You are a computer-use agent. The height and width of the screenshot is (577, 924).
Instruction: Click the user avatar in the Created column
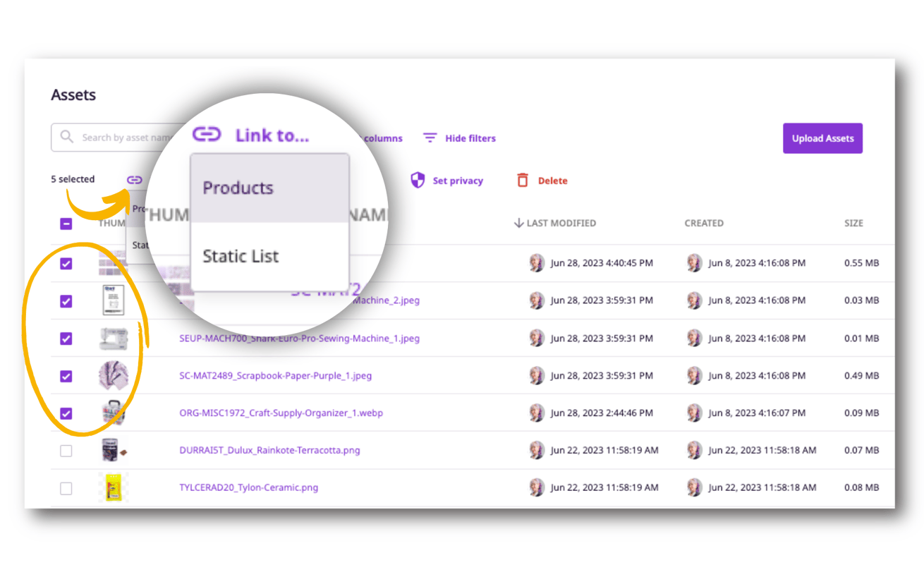(694, 262)
